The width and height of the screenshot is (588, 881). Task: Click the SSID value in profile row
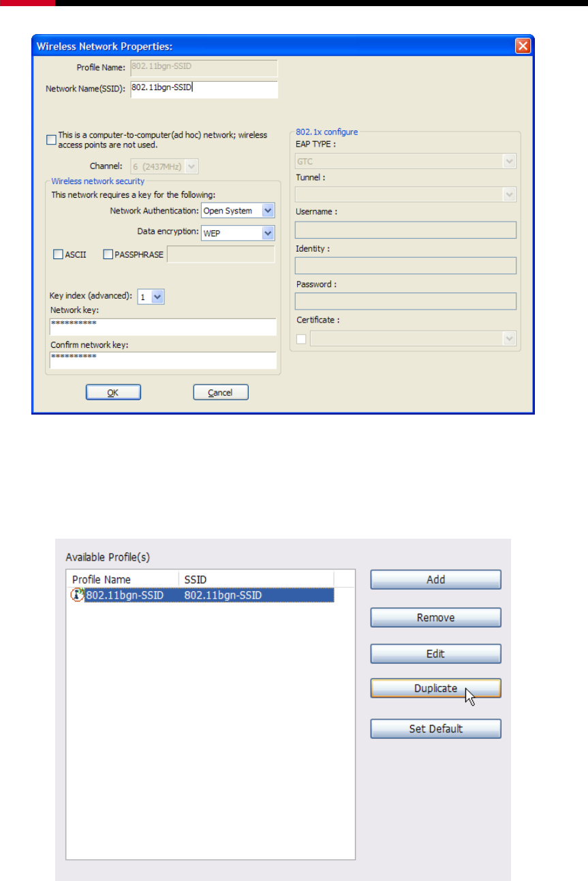pos(223,595)
